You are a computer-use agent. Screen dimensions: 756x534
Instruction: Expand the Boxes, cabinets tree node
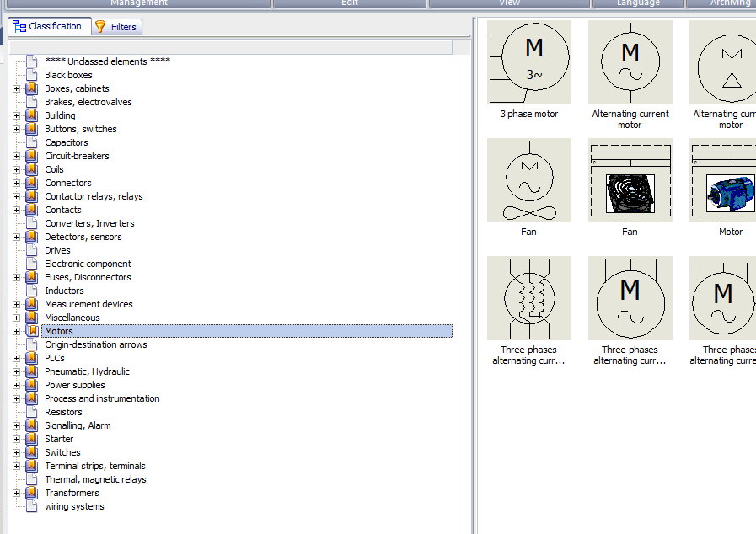click(16, 88)
